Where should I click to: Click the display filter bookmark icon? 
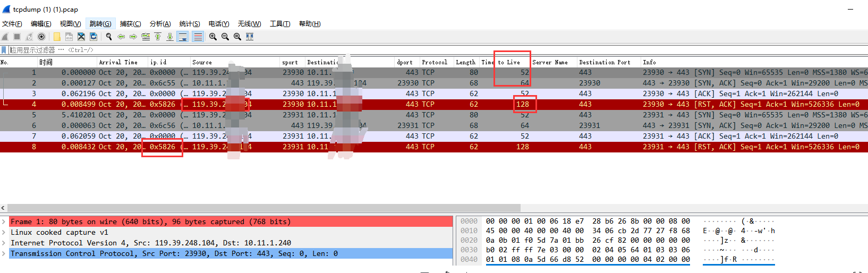click(4, 50)
